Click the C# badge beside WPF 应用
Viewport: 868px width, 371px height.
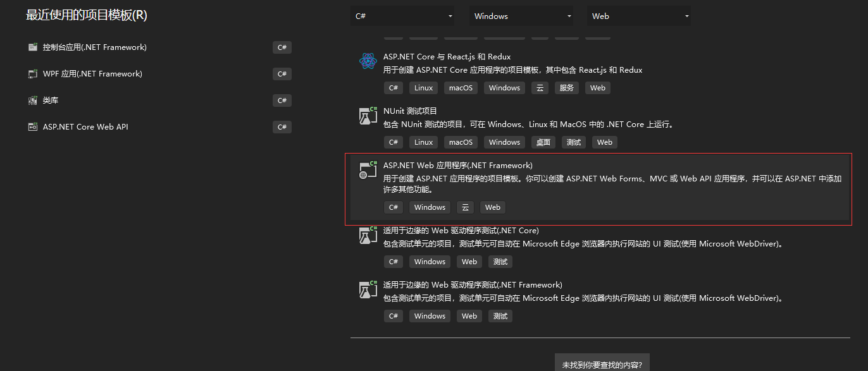(x=282, y=74)
